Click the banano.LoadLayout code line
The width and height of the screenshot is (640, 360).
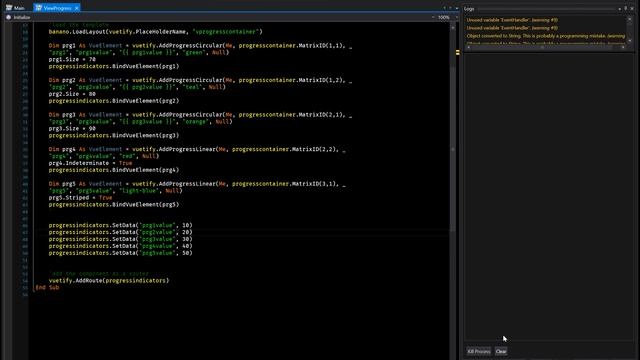coord(156,31)
